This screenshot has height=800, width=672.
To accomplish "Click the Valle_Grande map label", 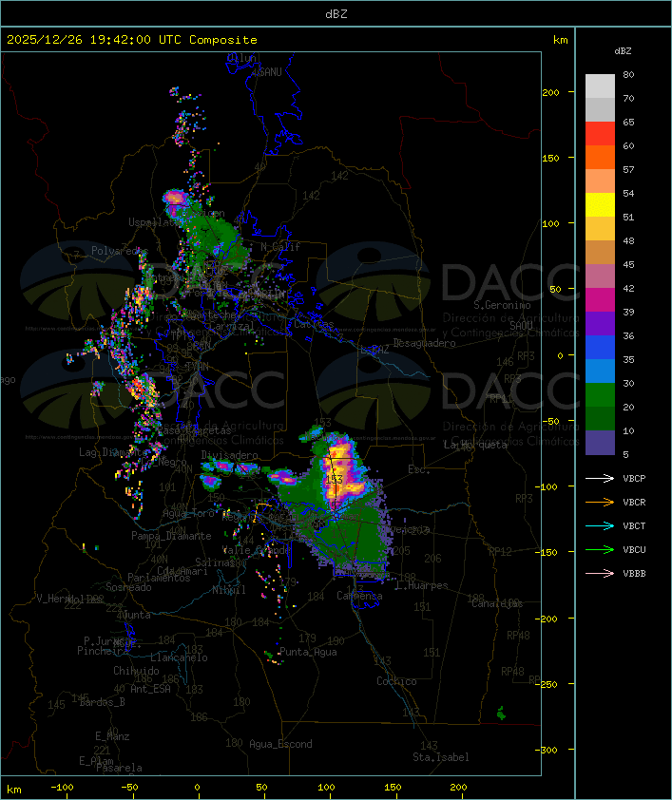I will click(x=256, y=550).
